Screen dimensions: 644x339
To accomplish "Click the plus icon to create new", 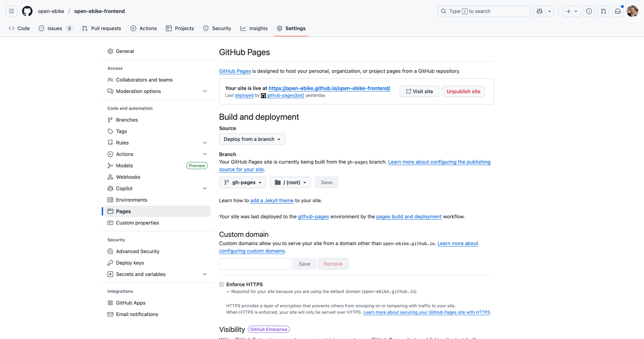I will click(569, 11).
